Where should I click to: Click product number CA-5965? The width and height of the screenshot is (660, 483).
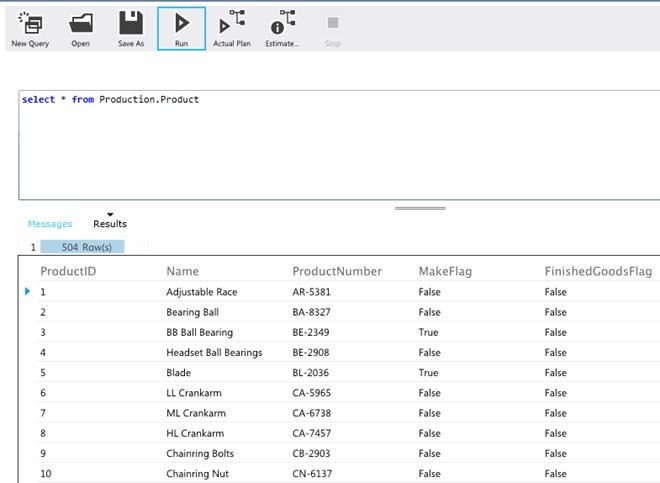[311, 393]
